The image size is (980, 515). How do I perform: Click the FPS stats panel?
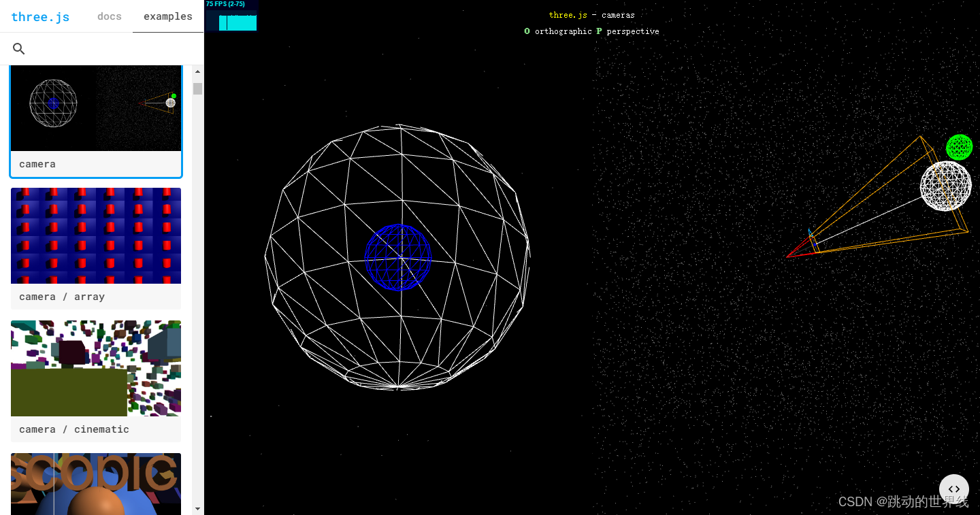tap(231, 16)
